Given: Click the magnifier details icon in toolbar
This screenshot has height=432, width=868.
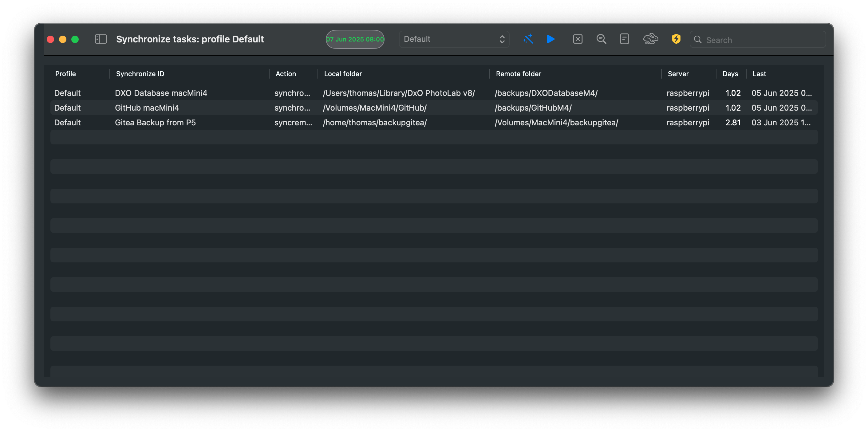Looking at the screenshot, I should [x=601, y=39].
